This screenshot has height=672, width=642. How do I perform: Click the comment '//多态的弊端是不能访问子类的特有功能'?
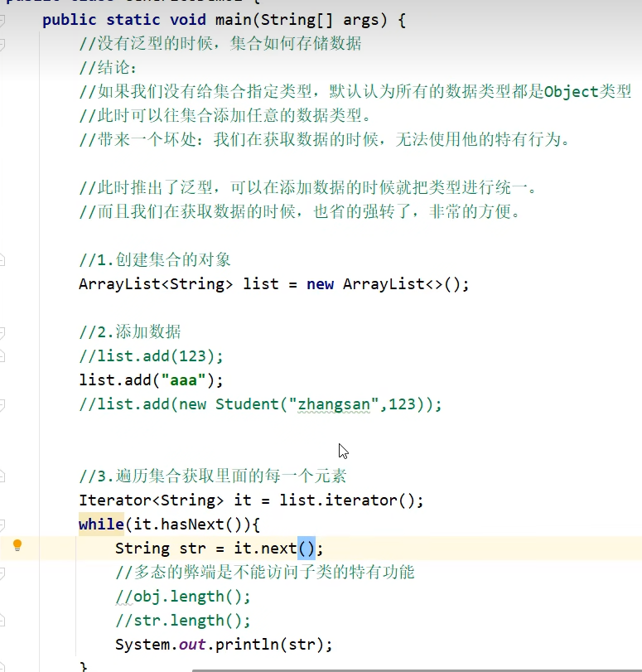pos(265,573)
